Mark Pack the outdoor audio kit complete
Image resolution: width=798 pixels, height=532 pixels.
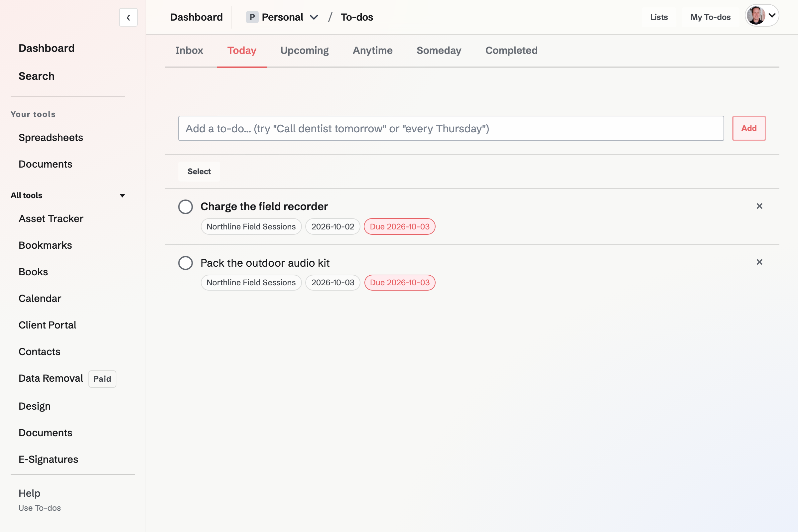tap(186, 263)
